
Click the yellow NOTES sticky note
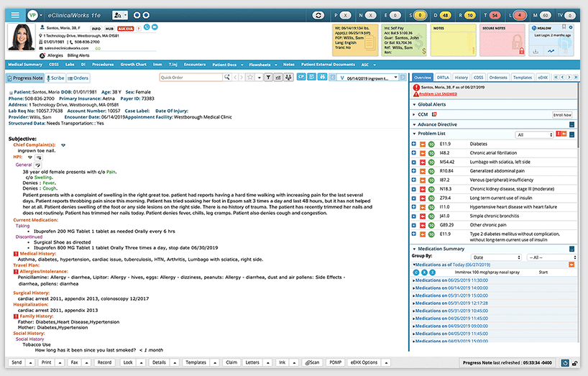pyautogui.click(x=453, y=40)
